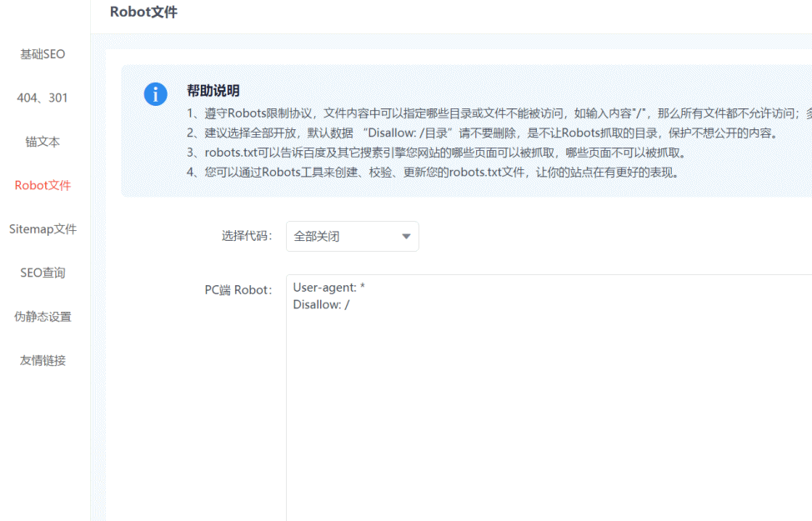Navigate to the 锚文本 section
Image resolution: width=812 pixels, height=521 pixels.
pos(43,142)
